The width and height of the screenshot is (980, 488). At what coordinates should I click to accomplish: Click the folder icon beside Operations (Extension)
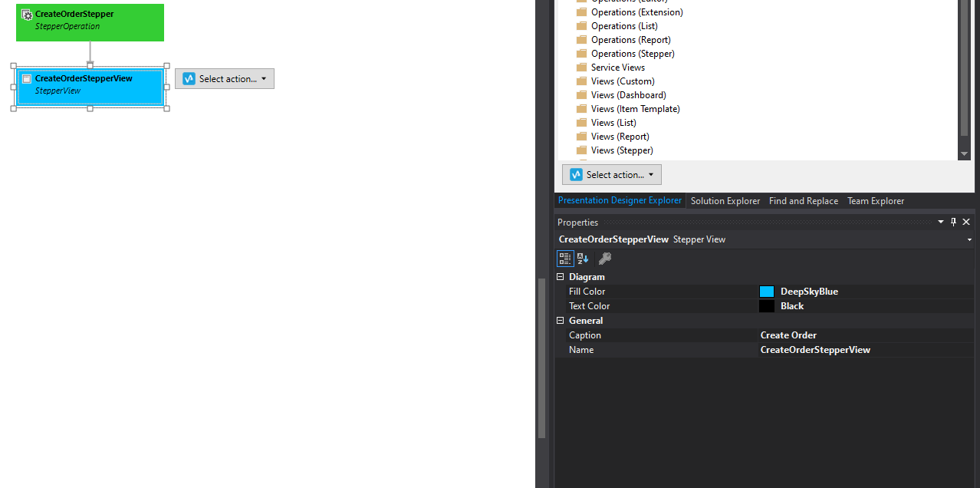581,12
